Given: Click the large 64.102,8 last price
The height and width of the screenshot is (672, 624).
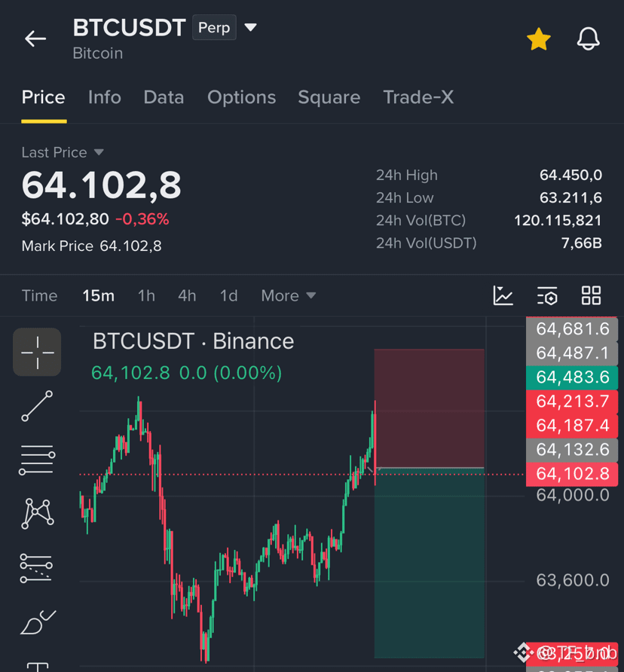Looking at the screenshot, I should click(101, 185).
